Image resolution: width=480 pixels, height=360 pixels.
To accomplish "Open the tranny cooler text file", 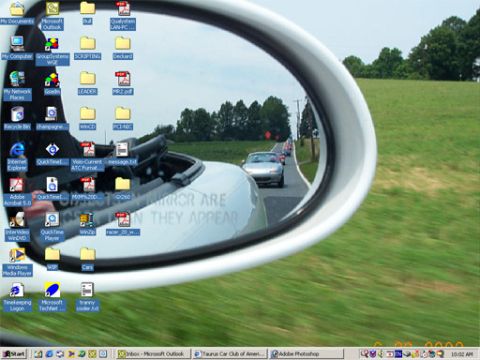I will point(87,297).
